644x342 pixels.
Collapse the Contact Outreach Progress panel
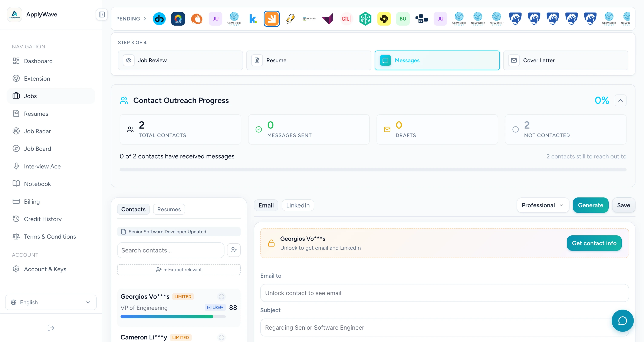620,100
